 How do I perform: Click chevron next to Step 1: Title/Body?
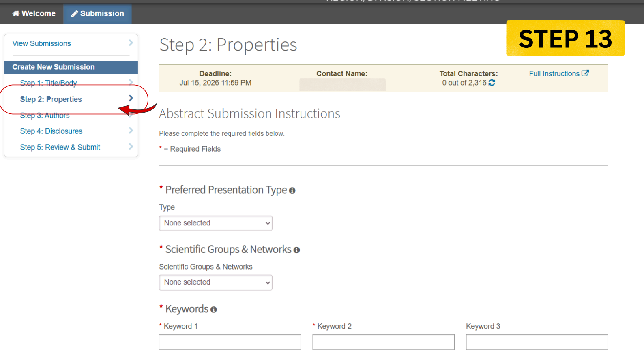click(x=131, y=82)
